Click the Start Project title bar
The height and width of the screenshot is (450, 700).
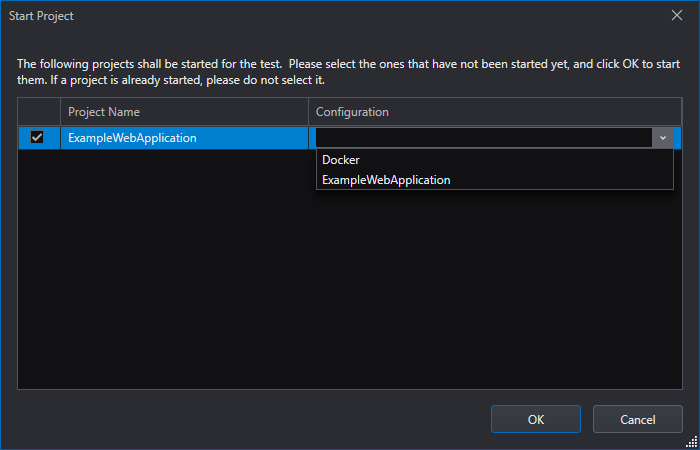click(x=300, y=16)
